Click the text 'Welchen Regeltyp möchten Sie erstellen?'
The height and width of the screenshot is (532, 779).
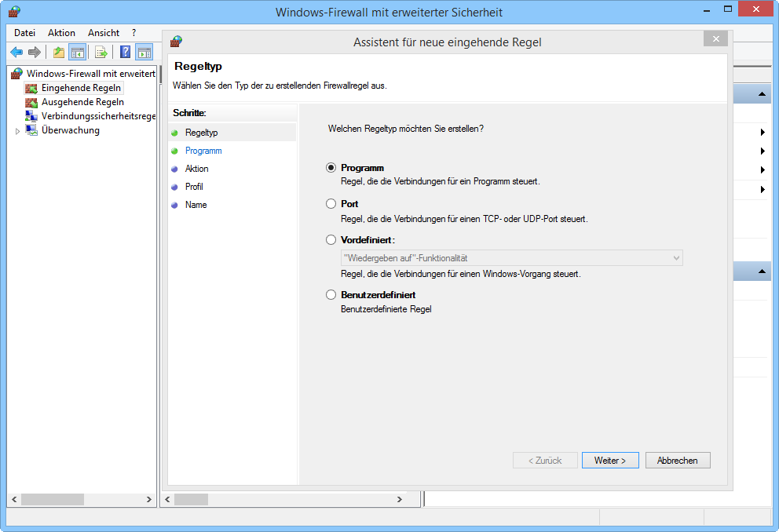point(406,129)
